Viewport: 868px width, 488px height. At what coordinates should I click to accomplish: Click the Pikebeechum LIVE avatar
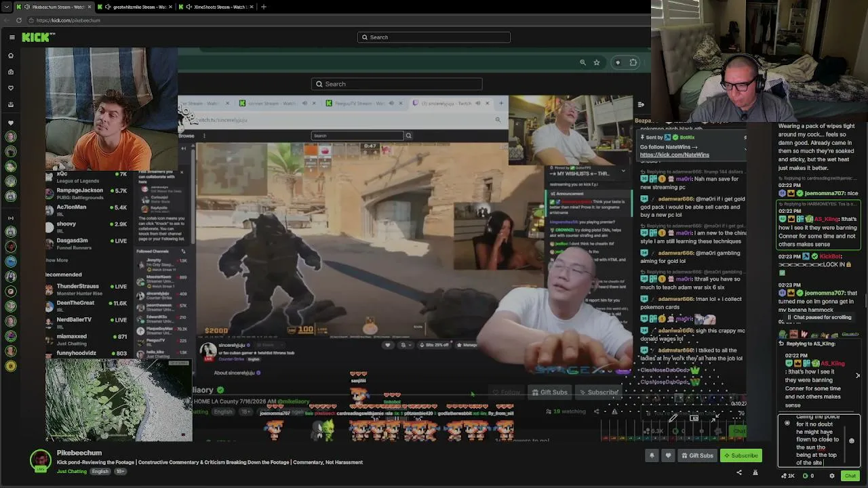point(40,460)
